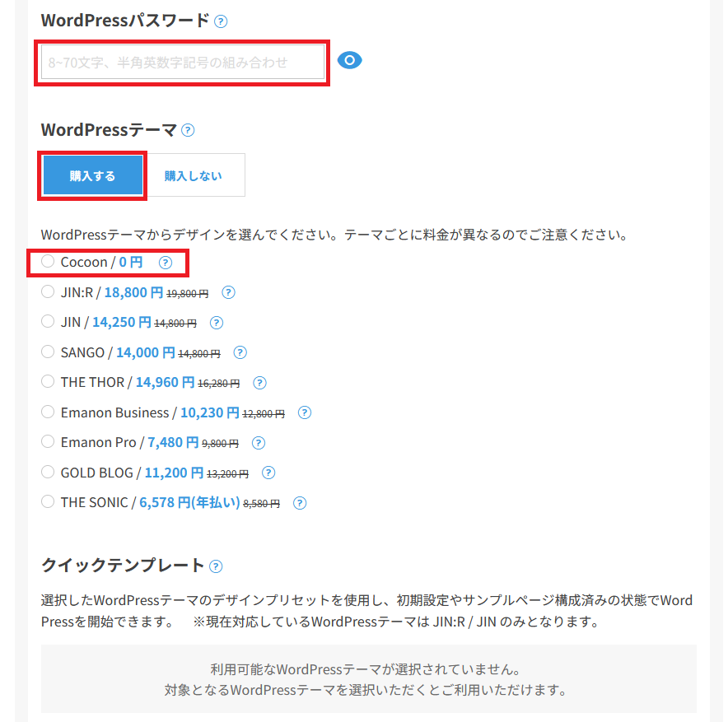Open help icon for Emanon Pro theme
Screen dimensions: 728x722
(x=258, y=443)
